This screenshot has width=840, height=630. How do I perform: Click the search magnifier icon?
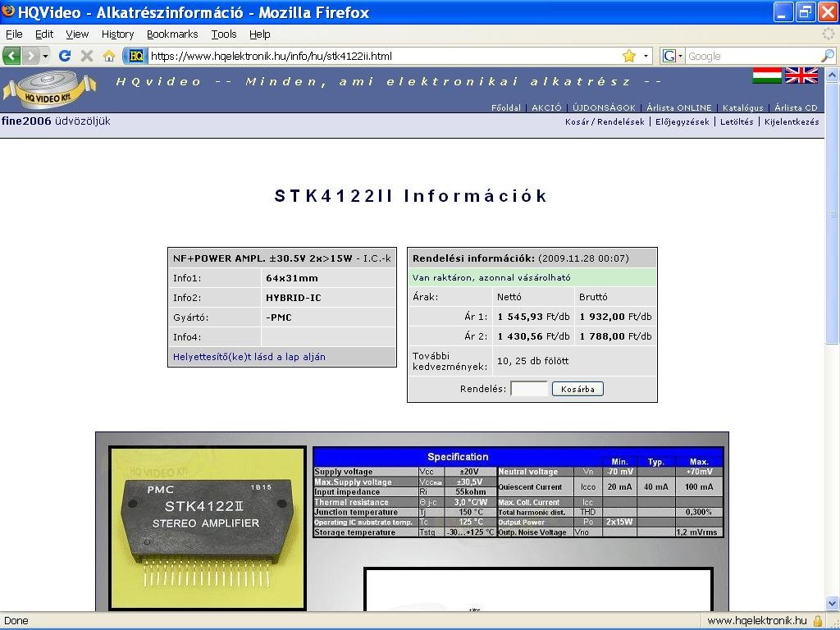pos(828,56)
